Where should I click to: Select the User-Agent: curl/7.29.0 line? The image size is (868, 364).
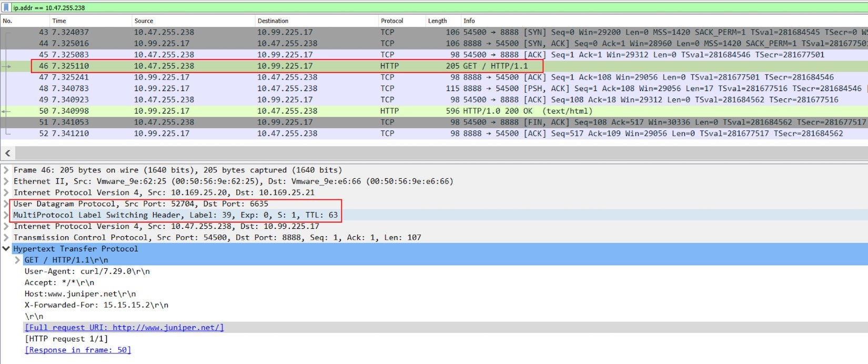point(87,271)
